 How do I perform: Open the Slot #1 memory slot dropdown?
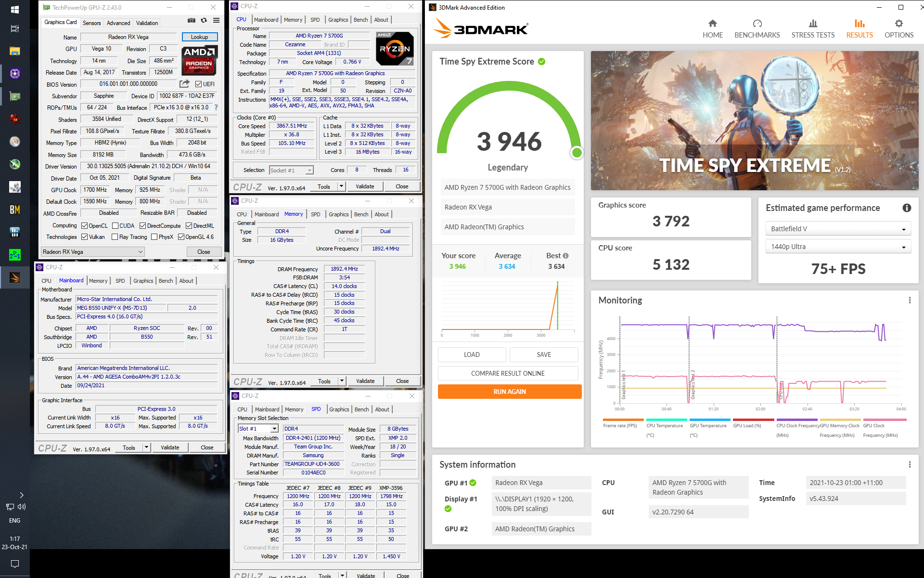click(258, 429)
